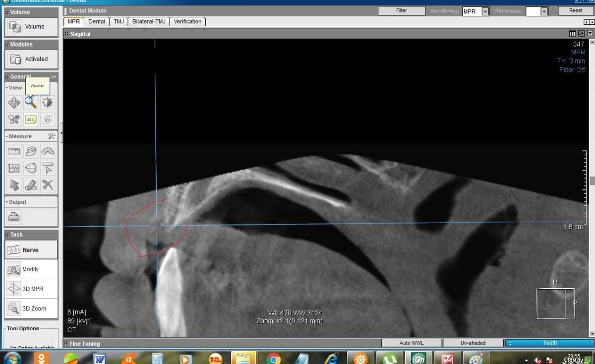Activate the Zoom magnifier tool

point(31,103)
